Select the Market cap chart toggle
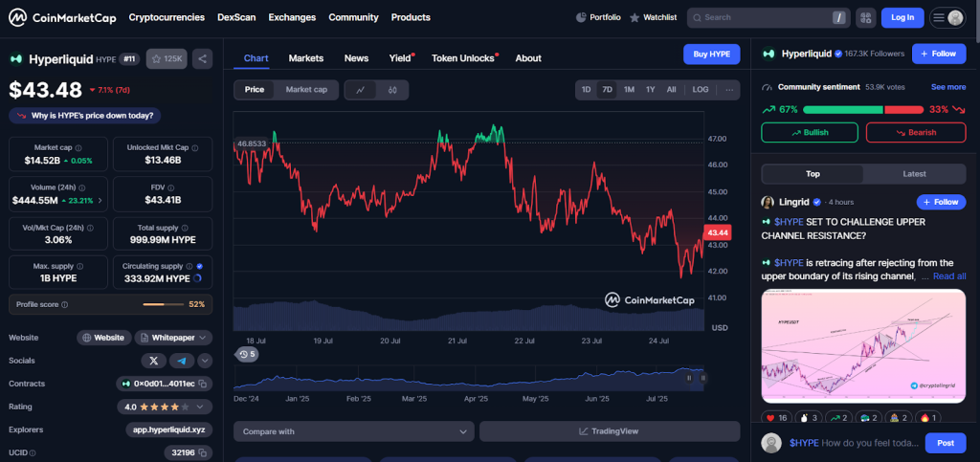The image size is (980, 462). [306, 90]
